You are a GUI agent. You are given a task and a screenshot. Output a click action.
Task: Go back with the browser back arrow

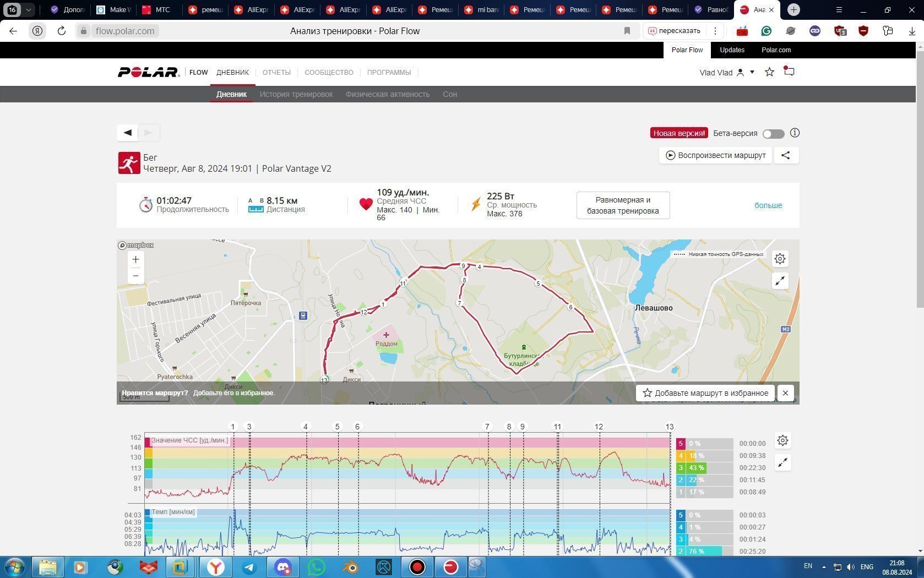(13, 31)
